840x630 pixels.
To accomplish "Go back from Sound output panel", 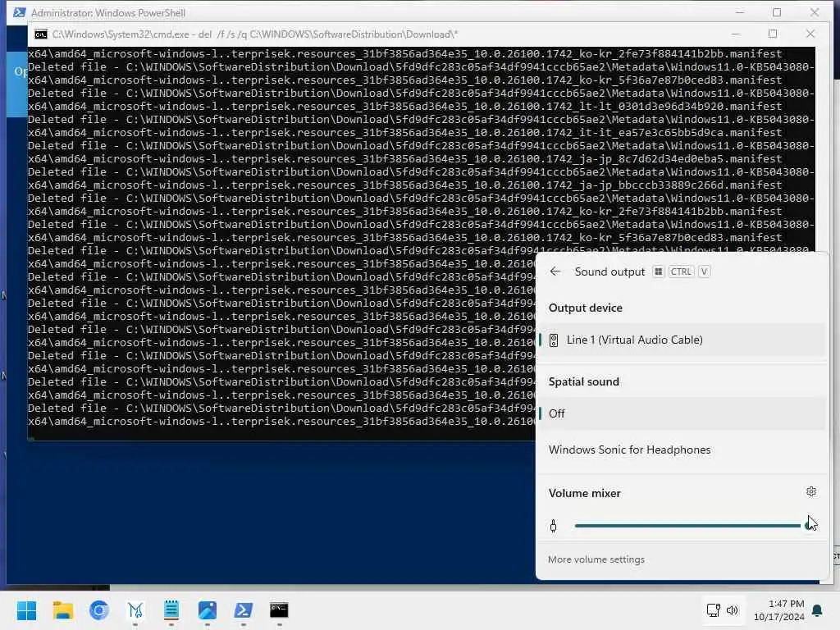I will pos(555,272).
